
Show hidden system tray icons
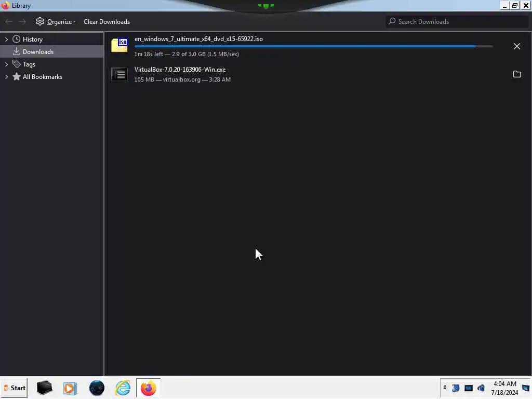coord(445,387)
